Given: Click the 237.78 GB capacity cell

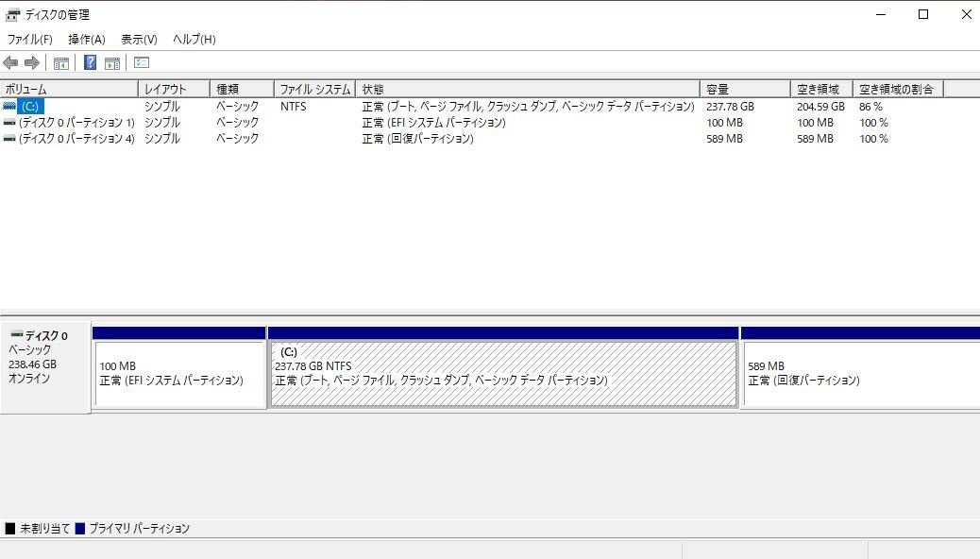Looking at the screenshot, I should (x=730, y=107).
